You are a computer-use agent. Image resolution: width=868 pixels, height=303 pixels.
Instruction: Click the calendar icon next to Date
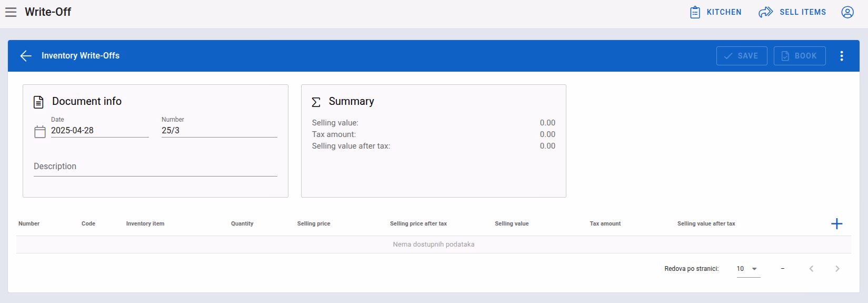pos(40,132)
